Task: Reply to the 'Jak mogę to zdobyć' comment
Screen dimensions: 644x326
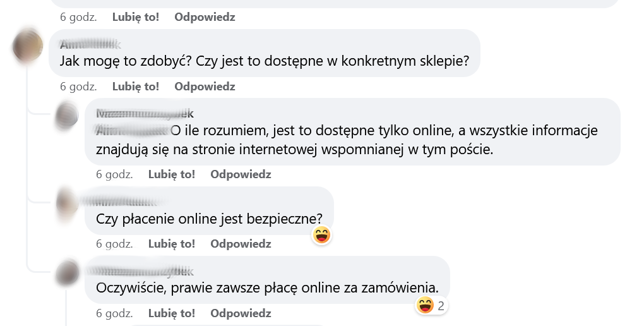Action: [x=205, y=87]
